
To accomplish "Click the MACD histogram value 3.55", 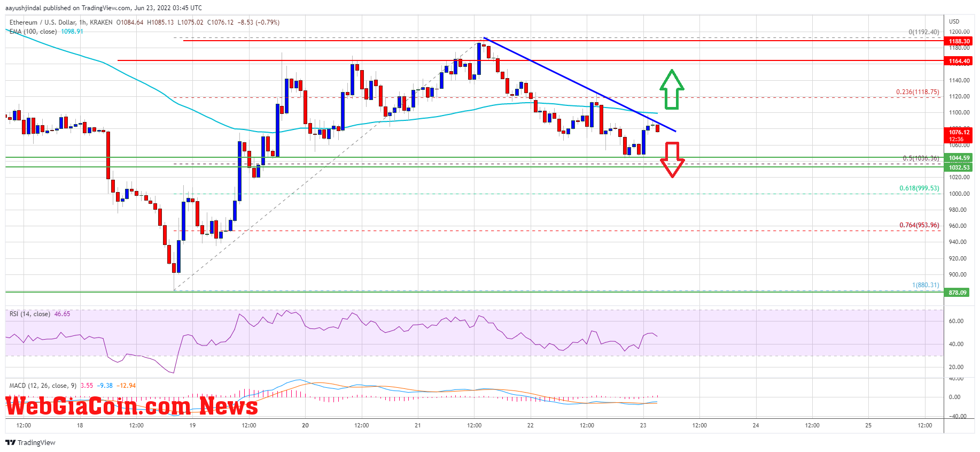I will click(x=87, y=386).
